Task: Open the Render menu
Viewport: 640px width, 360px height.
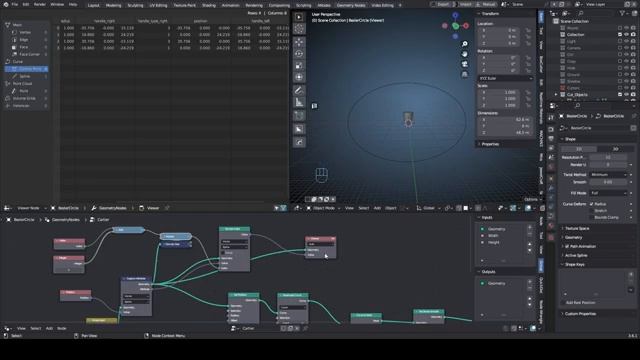Action: point(40,4)
